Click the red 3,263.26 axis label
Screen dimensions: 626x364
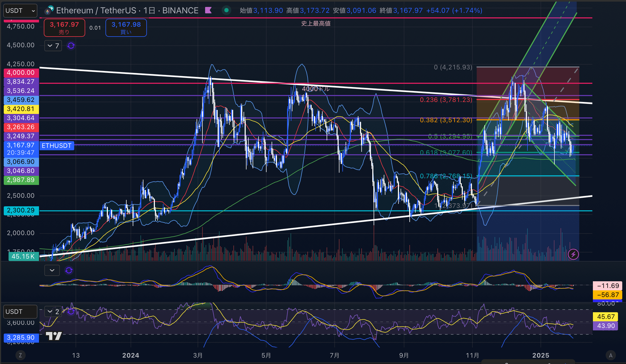21,127
